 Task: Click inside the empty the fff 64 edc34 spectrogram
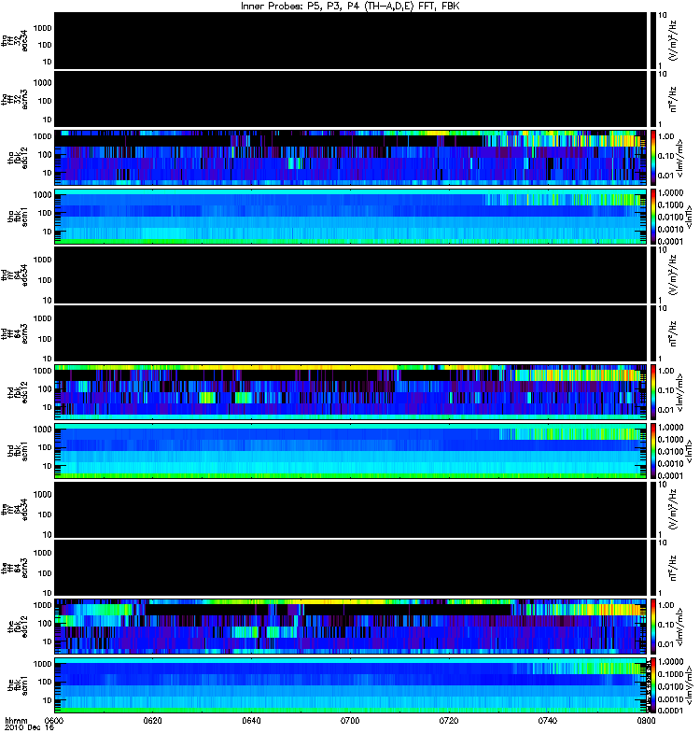click(350, 509)
